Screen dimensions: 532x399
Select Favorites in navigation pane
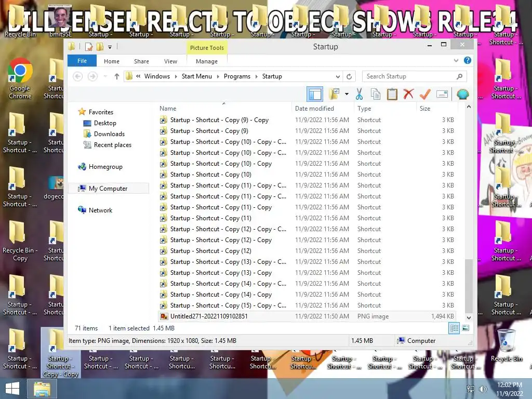[101, 112]
